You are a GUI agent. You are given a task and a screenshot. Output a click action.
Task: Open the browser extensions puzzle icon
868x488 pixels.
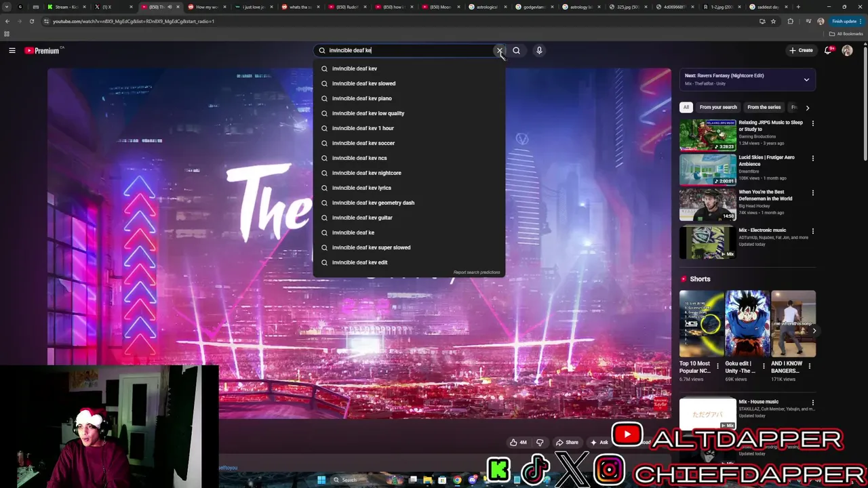click(x=790, y=21)
